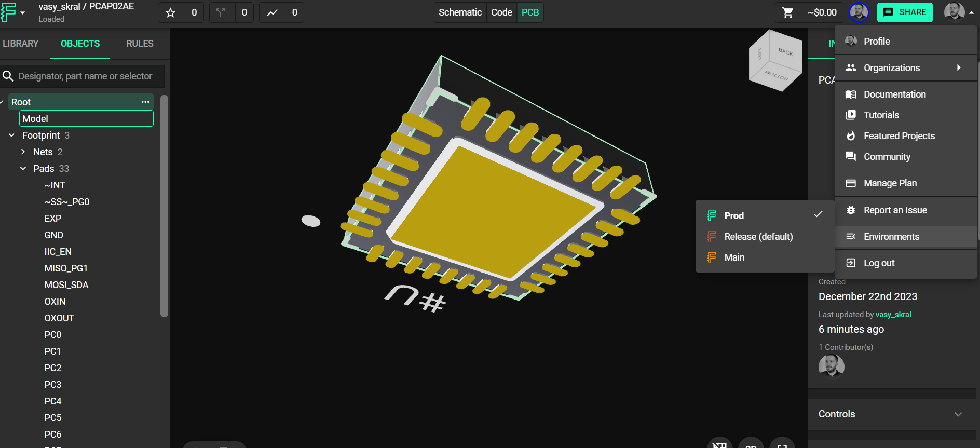This screenshot has width=980, height=448.
Task: Select the ~INT pad
Action: point(55,185)
